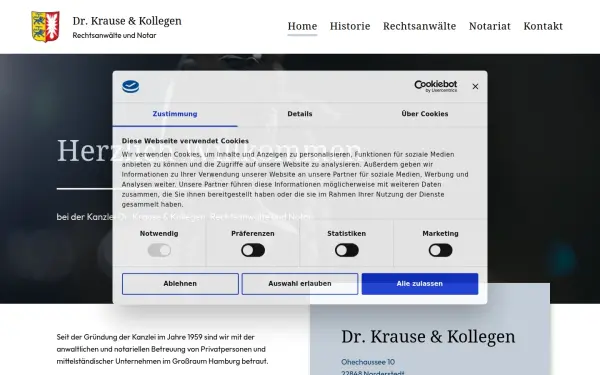Switch to the Zustimmung tab
600x375 pixels.
pos(175,114)
